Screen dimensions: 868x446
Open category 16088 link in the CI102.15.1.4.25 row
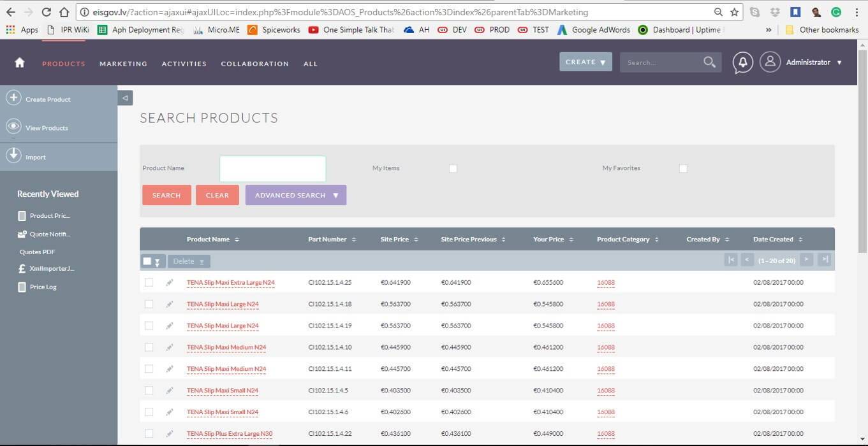point(606,282)
